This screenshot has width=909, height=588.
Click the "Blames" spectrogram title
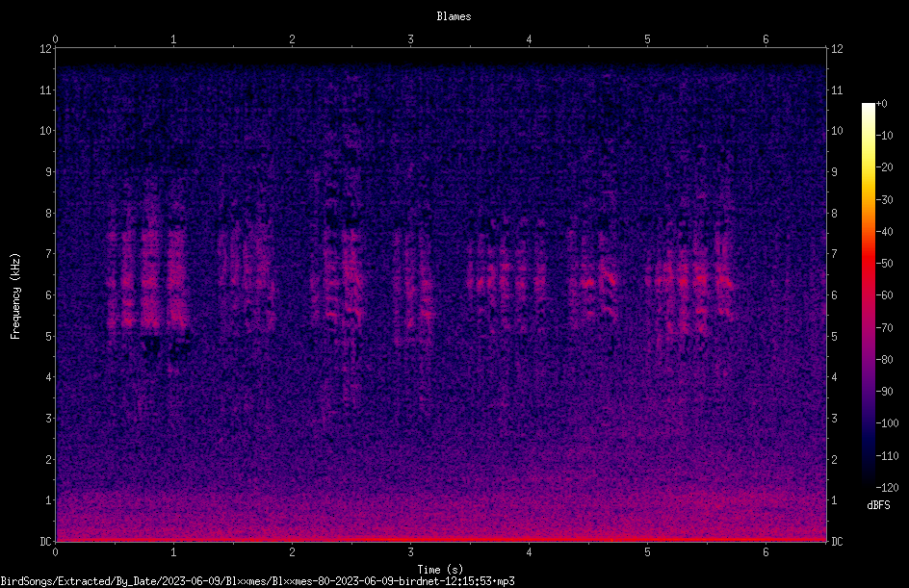coord(454,16)
